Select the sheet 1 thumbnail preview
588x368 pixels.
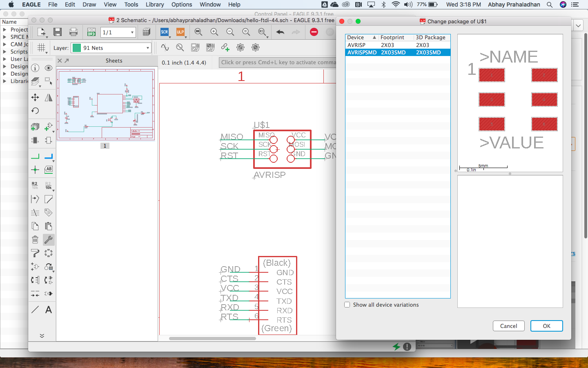[x=106, y=105]
